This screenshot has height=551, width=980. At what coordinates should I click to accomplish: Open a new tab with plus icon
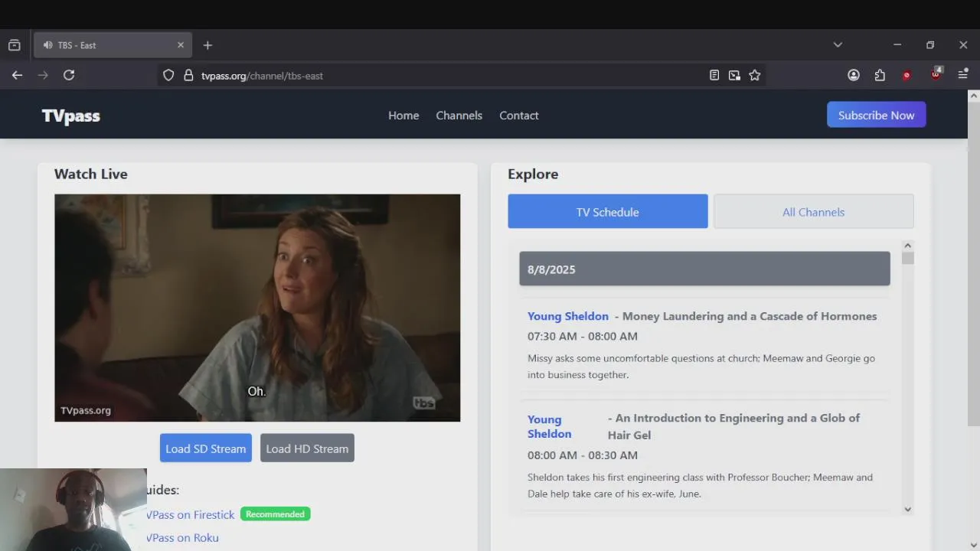(207, 45)
